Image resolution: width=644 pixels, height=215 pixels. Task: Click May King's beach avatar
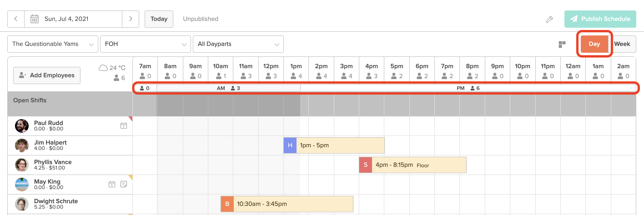(x=22, y=184)
